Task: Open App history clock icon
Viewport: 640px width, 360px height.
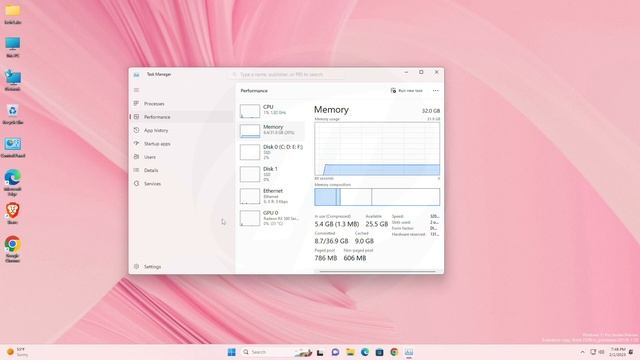Action: point(136,130)
